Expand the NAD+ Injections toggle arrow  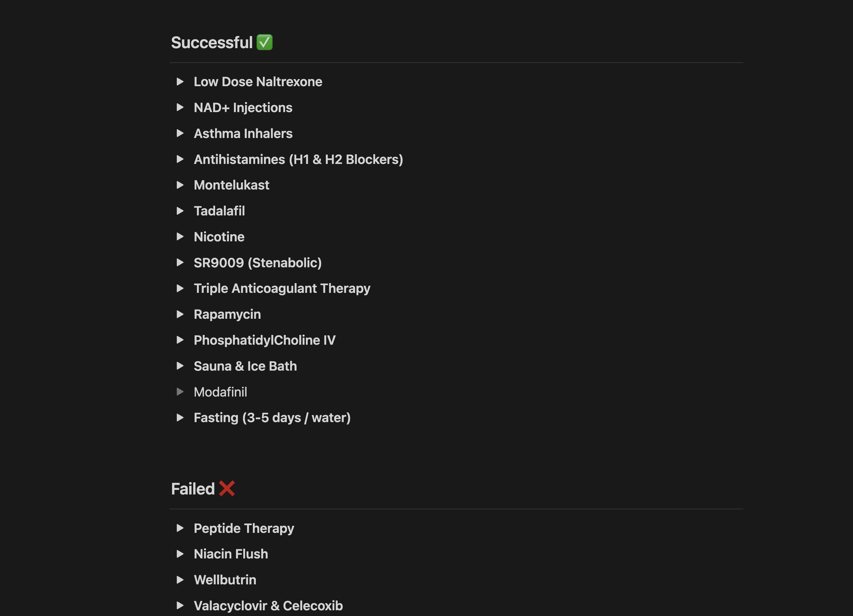pos(180,108)
